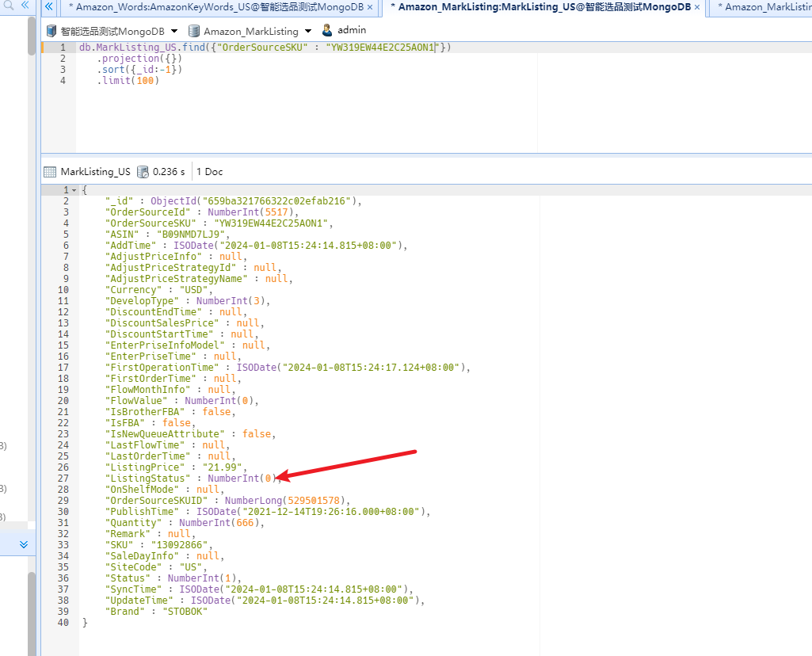
Task: Click the lower scrollbar thumb in left sidebar
Action: click(32, 613)
